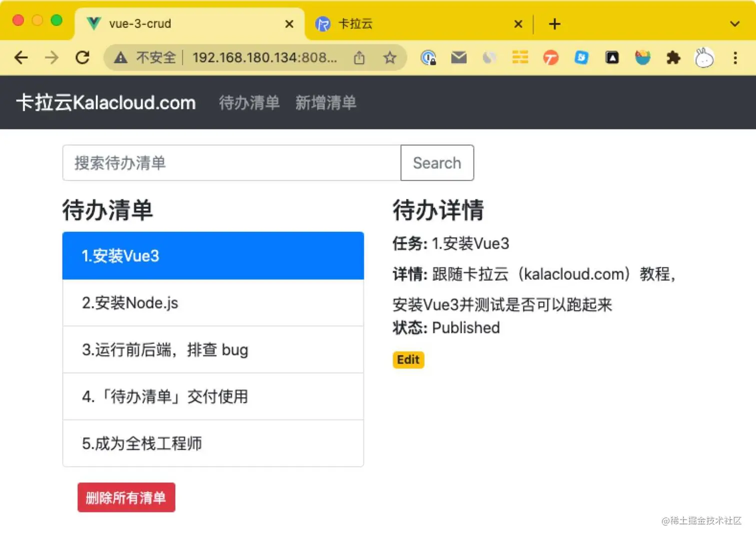This screenshot has width=756, height=540.
Task: Open the mail envelope extension icon
Action: click(458, 58)
